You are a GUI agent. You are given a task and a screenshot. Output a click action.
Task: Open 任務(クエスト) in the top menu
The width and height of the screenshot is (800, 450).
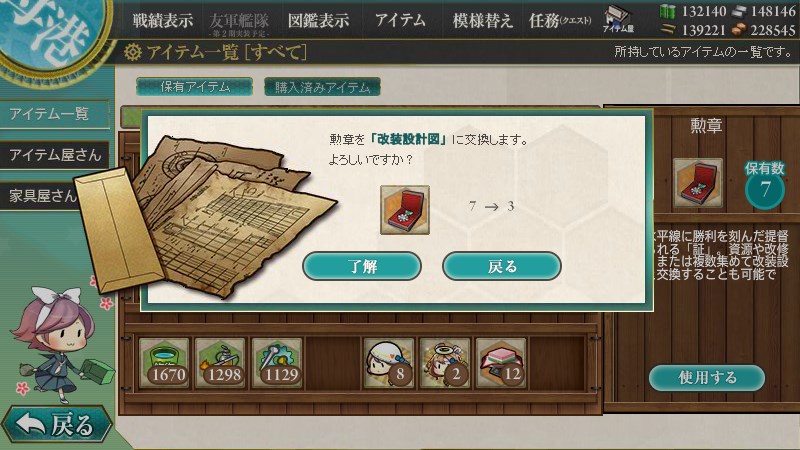click(x=560, y=20)
